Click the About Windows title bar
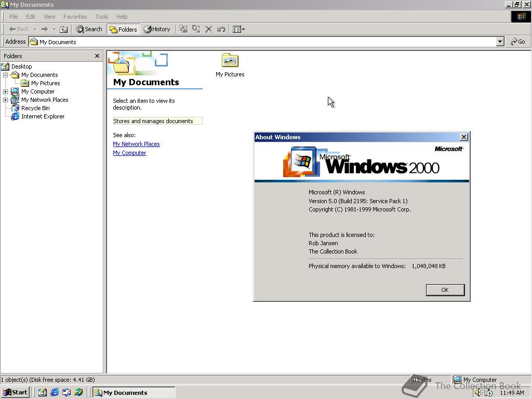Image resolution: width=532 pixels, height=399 pixels. 356,137
